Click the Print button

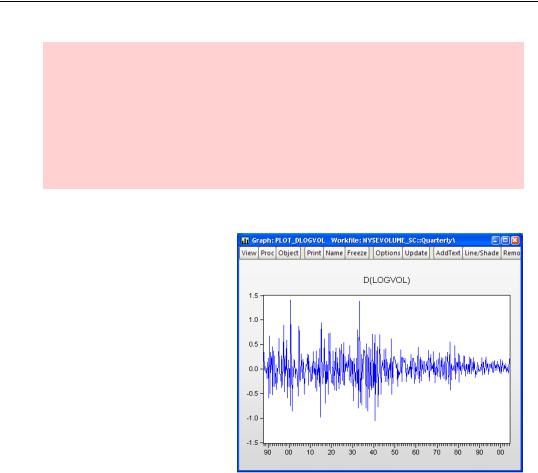tap(314, 253)
